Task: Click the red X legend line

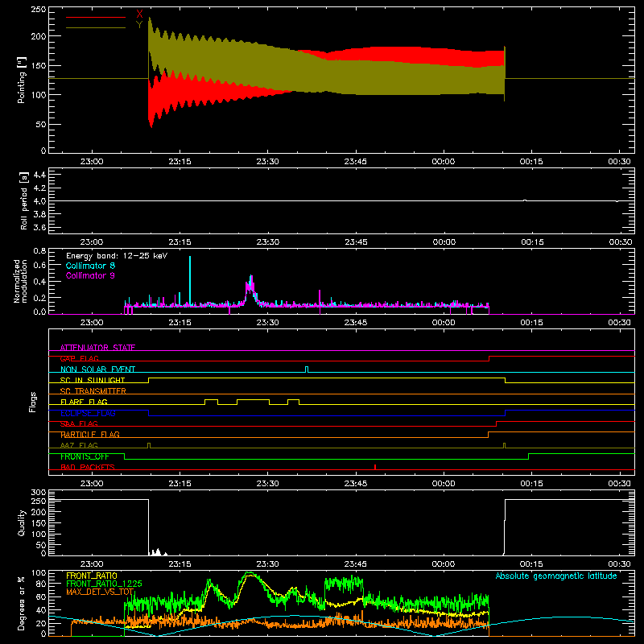Action: (x=96, y=17)
